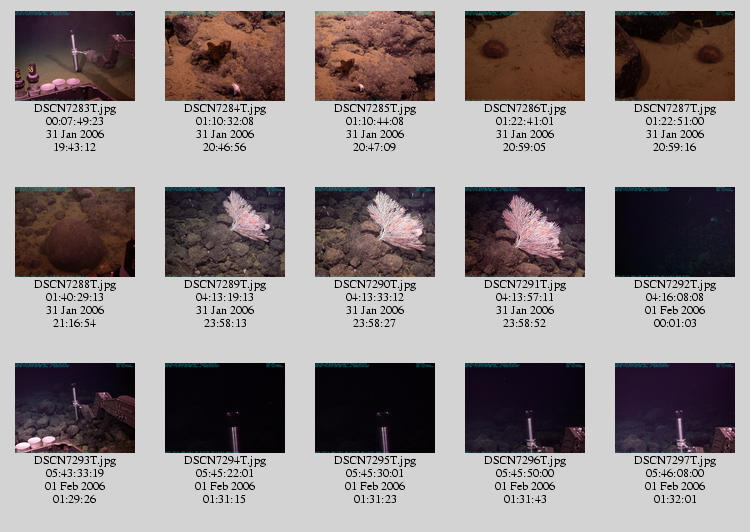Click the filename text DSCN7291T.jpg

pos(525,285)
